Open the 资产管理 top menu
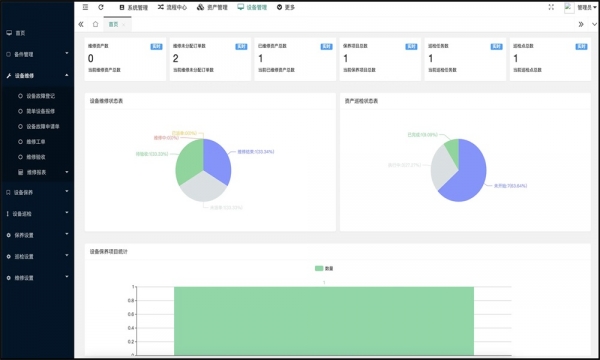Viewport: 600px width, 360px height. coord(212,7)
